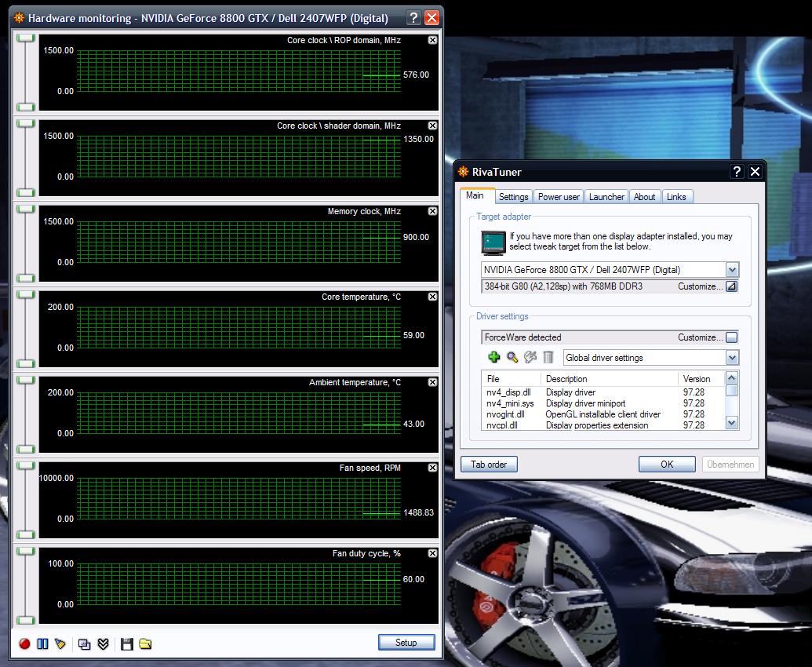Open the Links tab

pyautogui.click(x=676, y=197)
